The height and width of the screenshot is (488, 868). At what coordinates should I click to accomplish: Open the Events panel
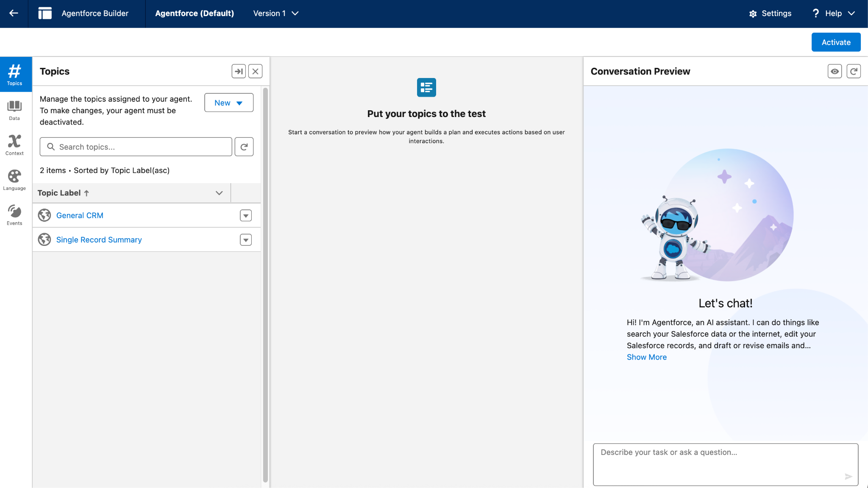click(14, 215)
